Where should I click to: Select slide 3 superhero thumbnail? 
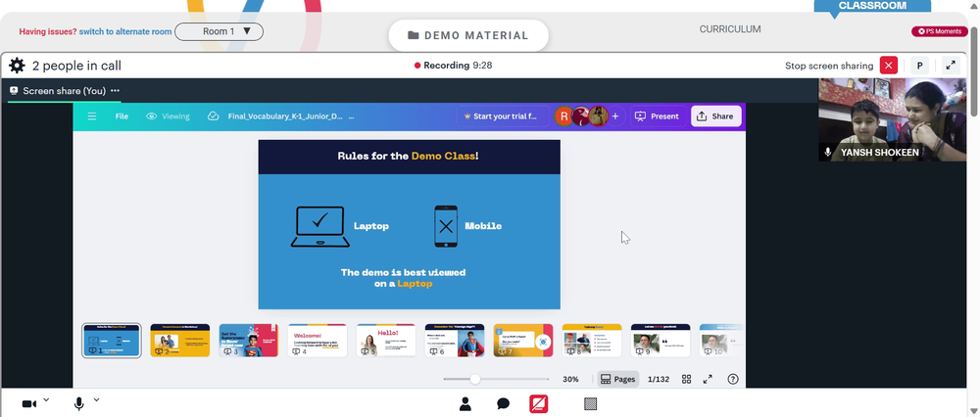(x=249, y=341)
